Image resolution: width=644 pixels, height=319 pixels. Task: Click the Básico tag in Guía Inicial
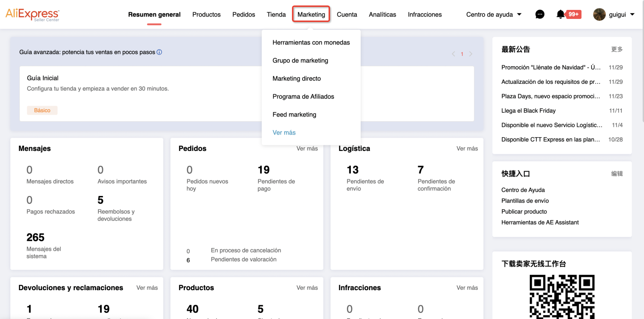(42, 110)
